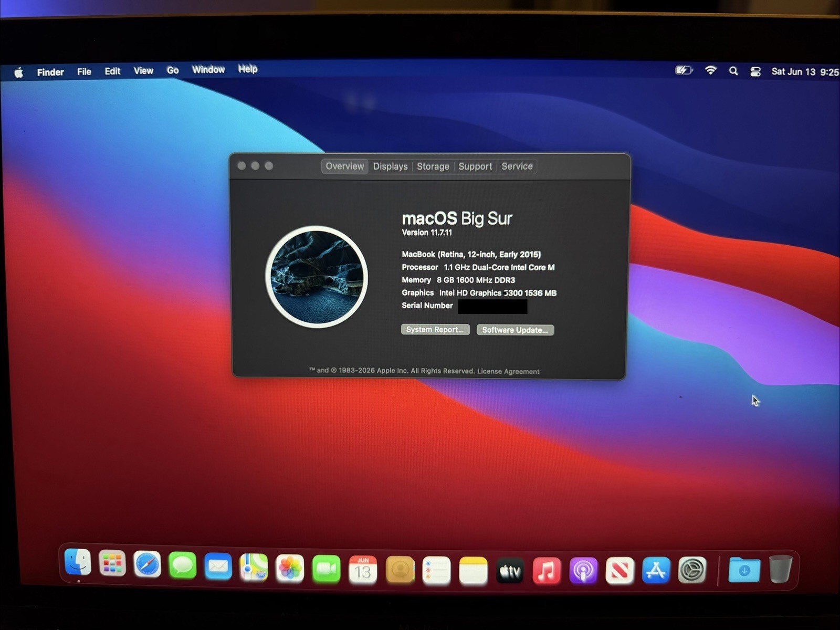Open the Go menu
840x630 pixels.
pyautogui.click(x=173, y=70)
